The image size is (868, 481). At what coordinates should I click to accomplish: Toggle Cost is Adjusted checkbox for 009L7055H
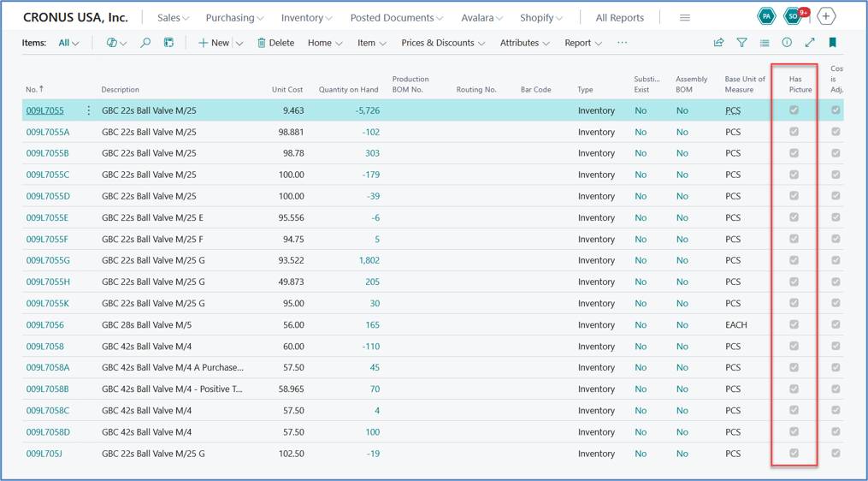point(836,282)
